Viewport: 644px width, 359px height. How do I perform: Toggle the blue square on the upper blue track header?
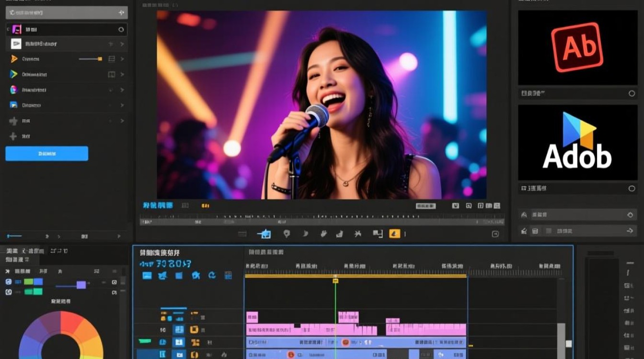pyautogui.click(x=178, y=342)
